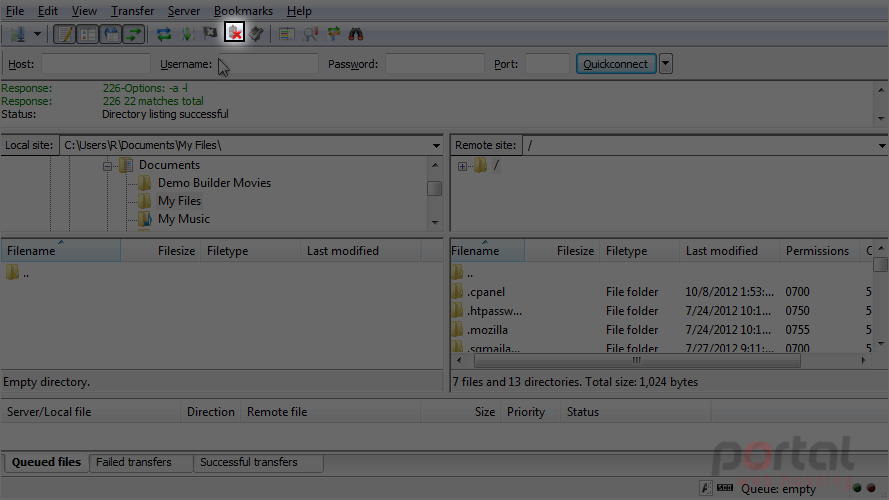The height and width of the screenshot is (500, 889).
Task: Open the Site Manager dropdown arrow
Action: click(x=37, y=34)
